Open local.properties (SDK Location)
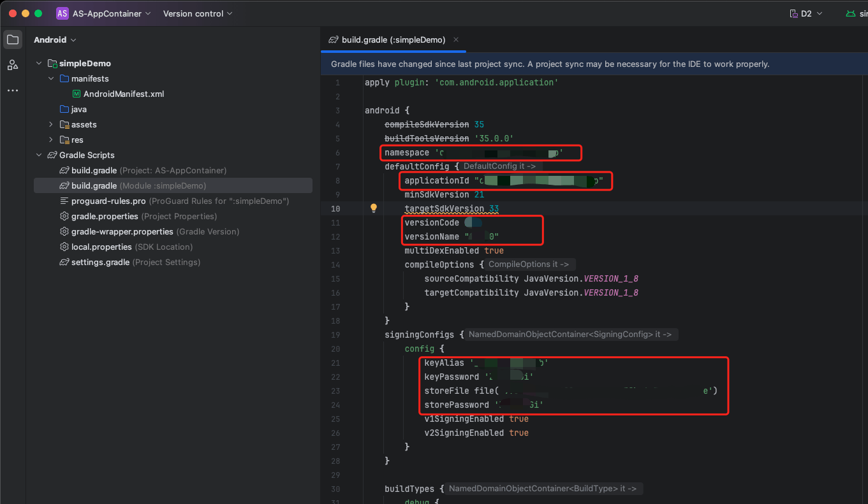The width and height of the screenshot is (868, 504). click(x=132, y=247)
